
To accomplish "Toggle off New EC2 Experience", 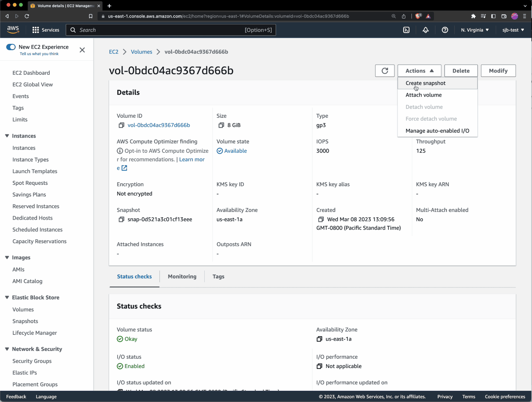I will 11,47.
